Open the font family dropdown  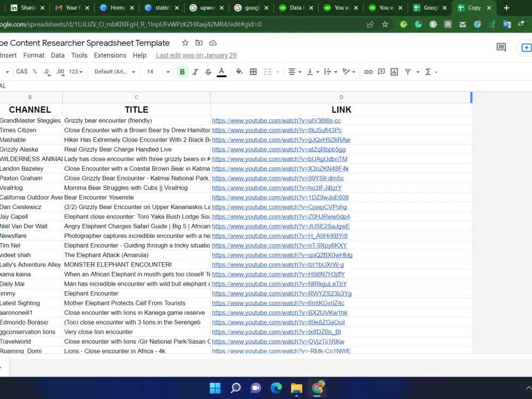click(x=115, y=72)
